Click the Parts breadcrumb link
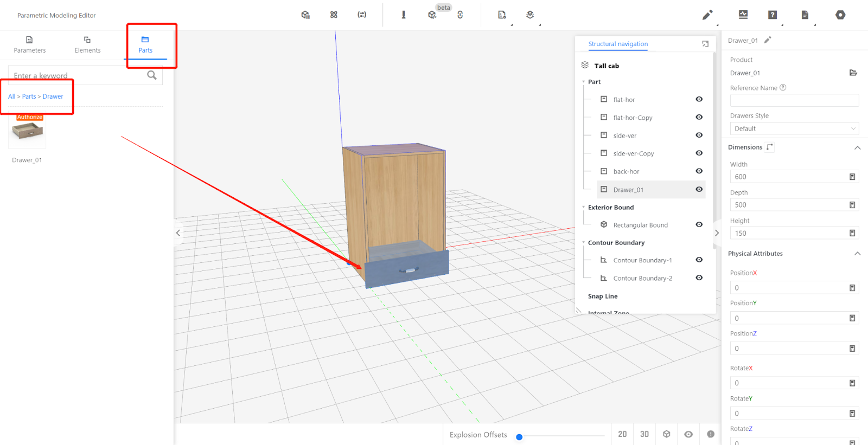This screenshot has height=445, width=868. click(29, 96)
